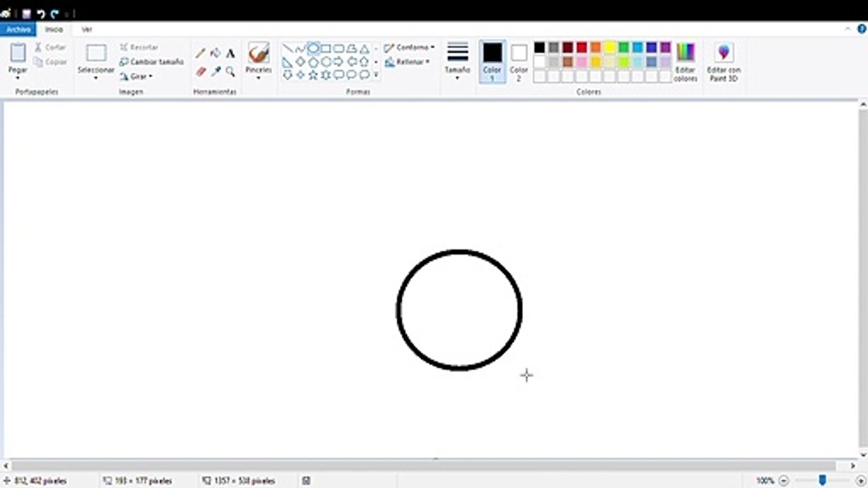Pick the green color swatch
This screenshot has height=488, width=868.
623,47
